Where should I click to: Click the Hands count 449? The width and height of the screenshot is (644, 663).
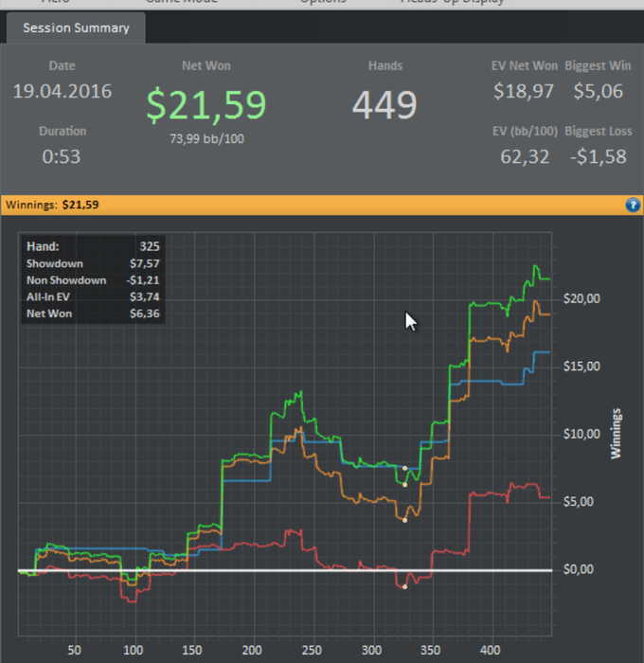(385, 104)
